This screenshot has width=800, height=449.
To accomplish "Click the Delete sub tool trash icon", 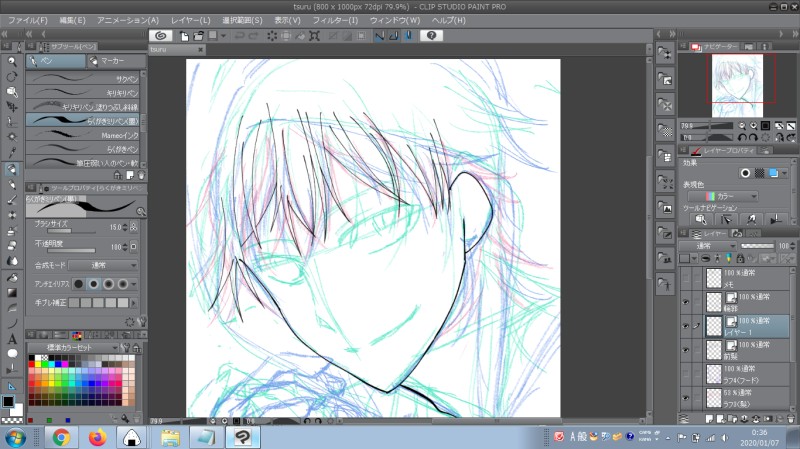I will point(141,175).
